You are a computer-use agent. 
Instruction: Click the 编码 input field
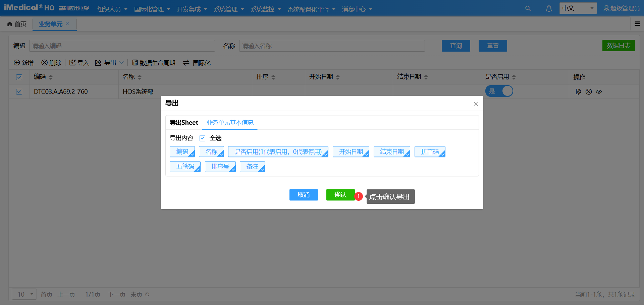point(122,46)
